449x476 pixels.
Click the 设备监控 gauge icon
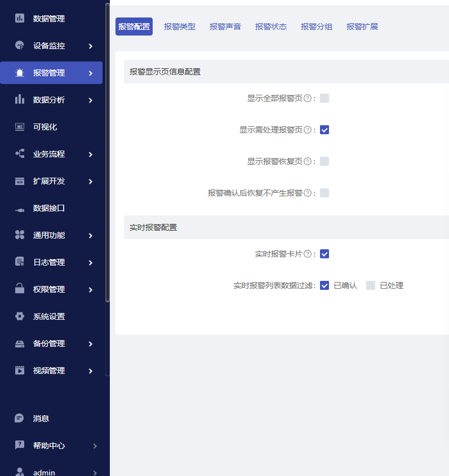20,46
